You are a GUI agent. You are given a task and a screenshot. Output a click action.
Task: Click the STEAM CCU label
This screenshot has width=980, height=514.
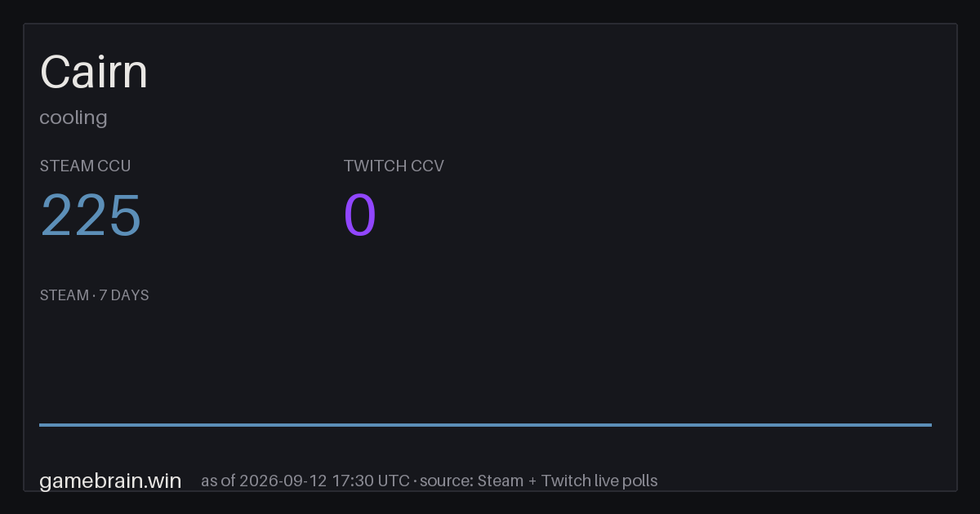click(x=85, y=166)
